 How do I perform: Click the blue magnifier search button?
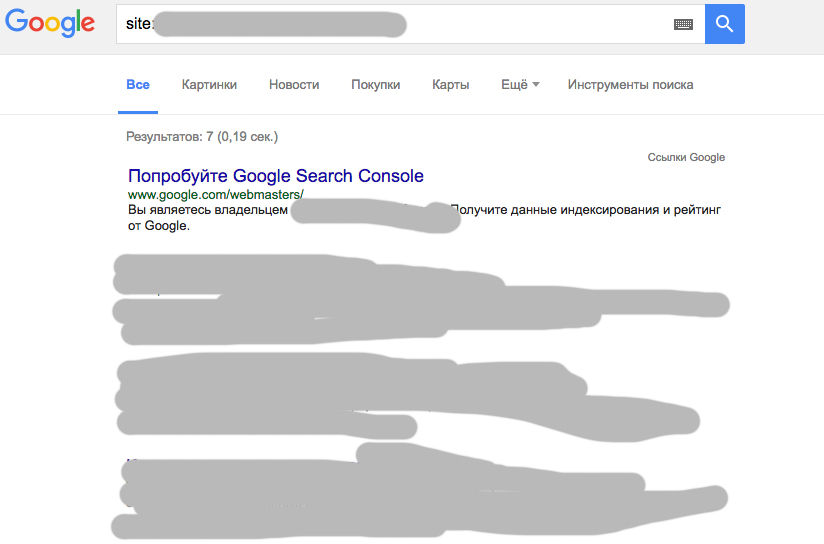pyautogui.click(x=725, y=24)
